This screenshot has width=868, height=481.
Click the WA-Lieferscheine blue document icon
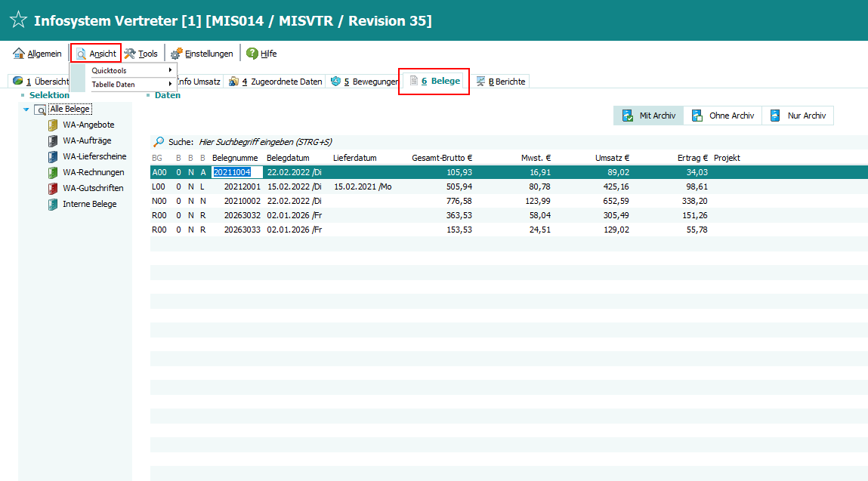click(x=52, y=157)
